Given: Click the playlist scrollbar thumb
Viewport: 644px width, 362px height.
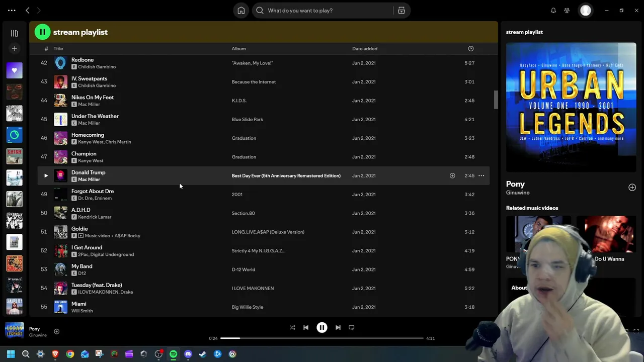Looking at the screenshot, I should (x=496, y=100).
